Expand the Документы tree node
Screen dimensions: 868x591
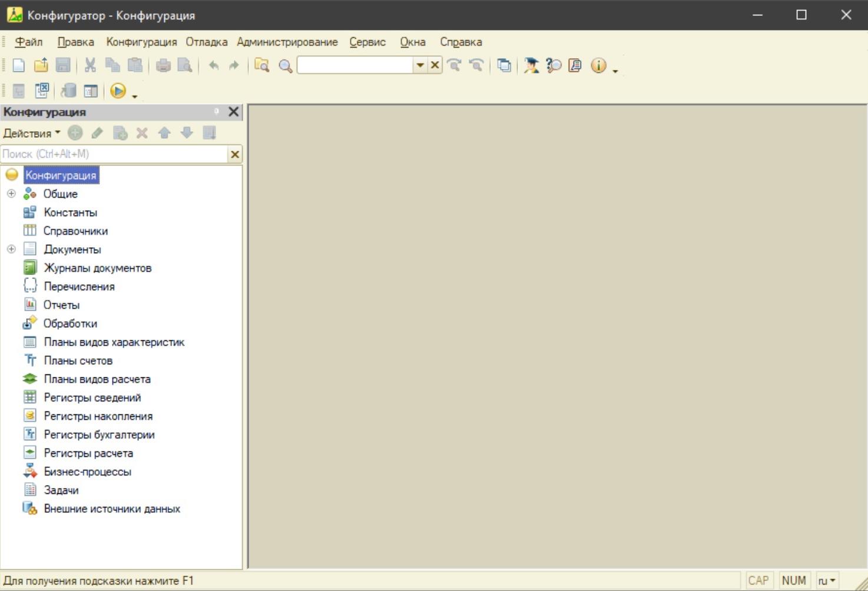pos(11,249)
